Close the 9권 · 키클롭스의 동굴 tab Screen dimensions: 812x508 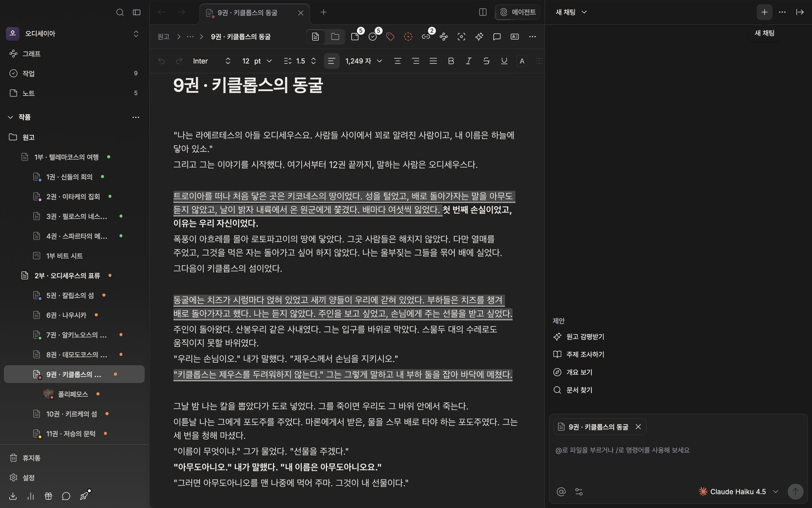(x=301, y=13)
